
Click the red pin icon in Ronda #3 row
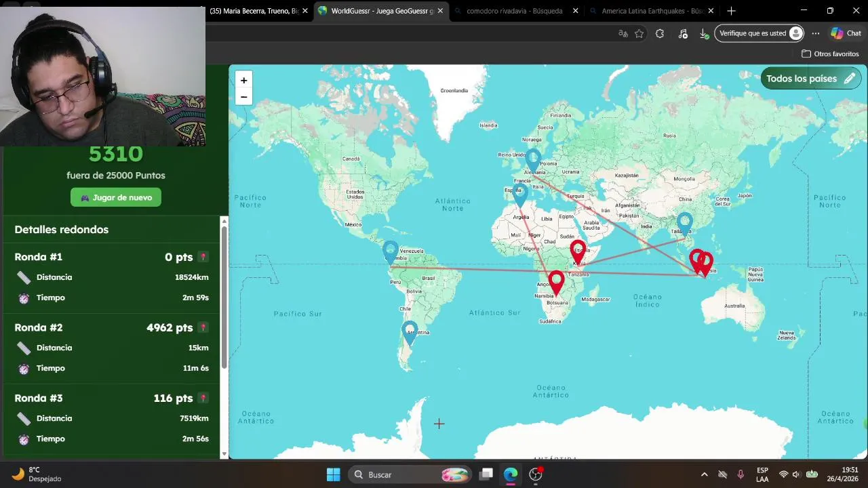(x=203, y=398)
